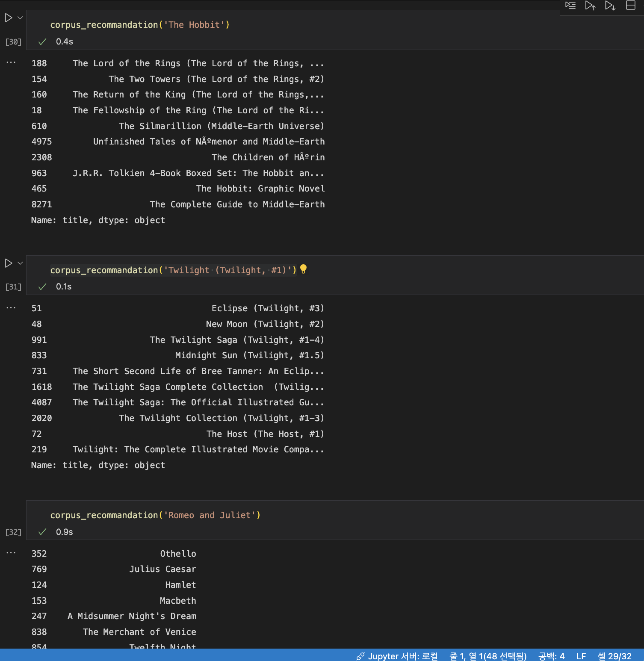Click the cell 29/32 status bar indicator

point(614,656)
